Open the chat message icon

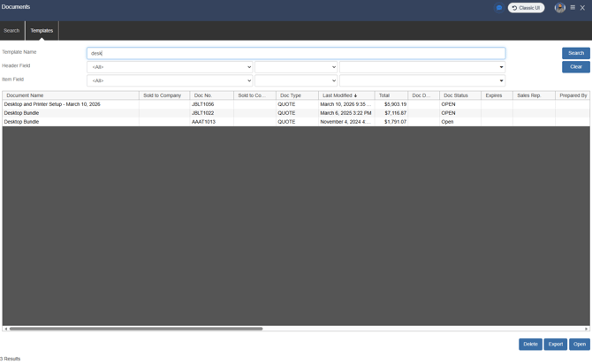498,8
